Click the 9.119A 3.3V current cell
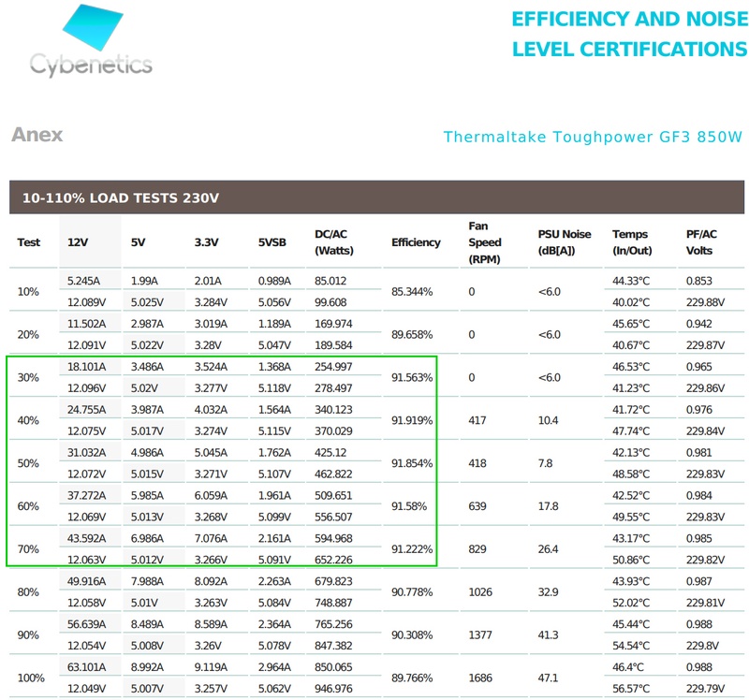 pyautogui.click(x=211, y=667)
